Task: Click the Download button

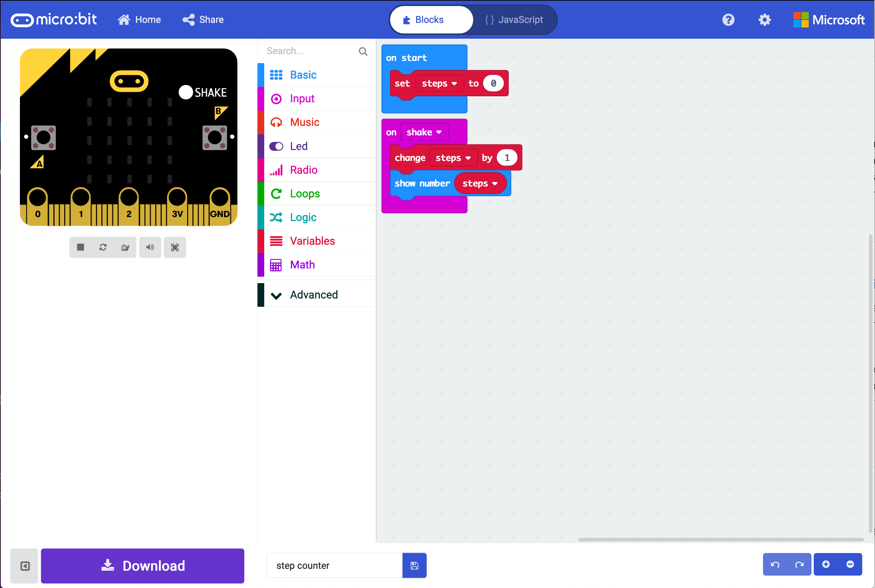Action: click(142, 566)
